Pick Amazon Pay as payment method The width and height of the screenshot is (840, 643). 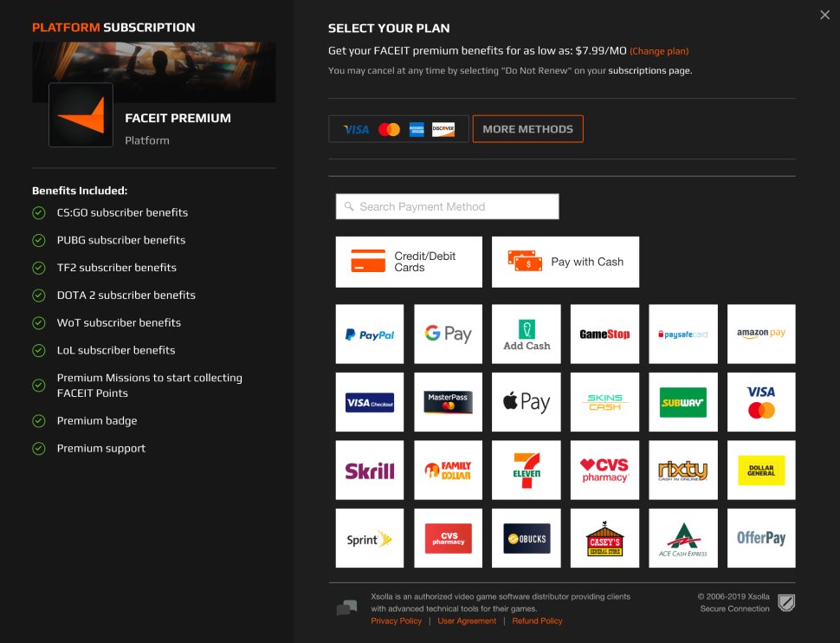click(x=760, y=334)
